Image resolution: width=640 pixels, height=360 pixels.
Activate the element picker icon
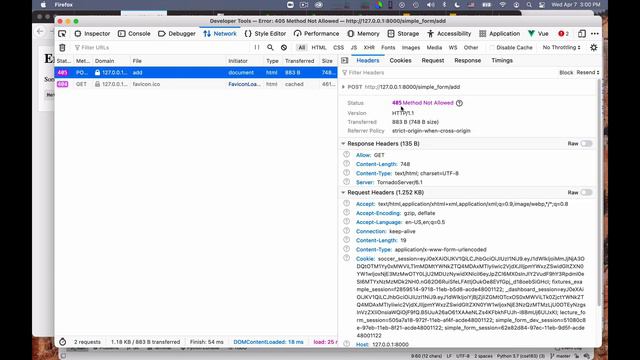tap(62, 34)
